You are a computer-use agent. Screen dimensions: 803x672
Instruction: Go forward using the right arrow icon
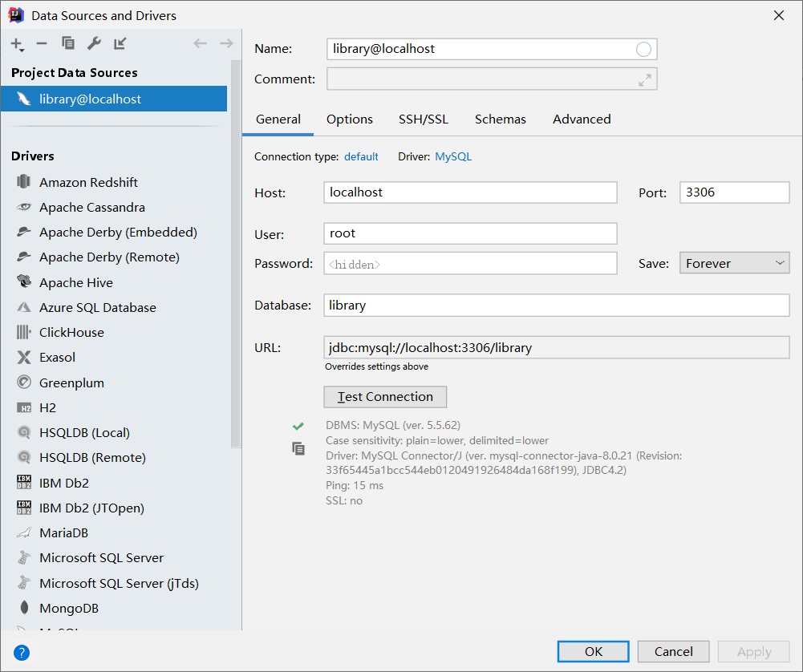pyautogui.click(x=226, y=43)
